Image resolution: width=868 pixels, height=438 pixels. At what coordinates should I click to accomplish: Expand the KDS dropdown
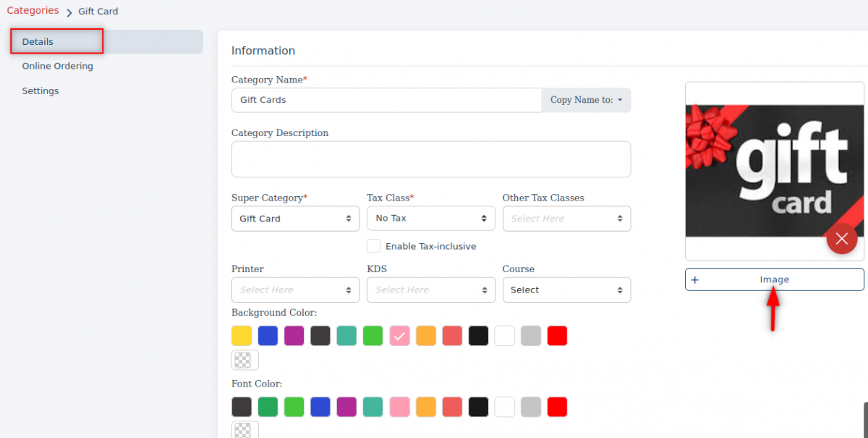tap(430, 290)
